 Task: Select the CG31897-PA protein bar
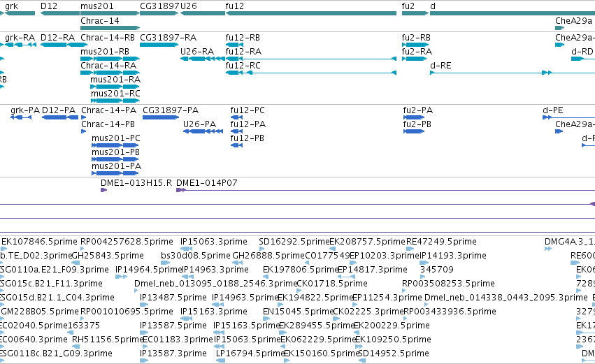pos(161,117)
